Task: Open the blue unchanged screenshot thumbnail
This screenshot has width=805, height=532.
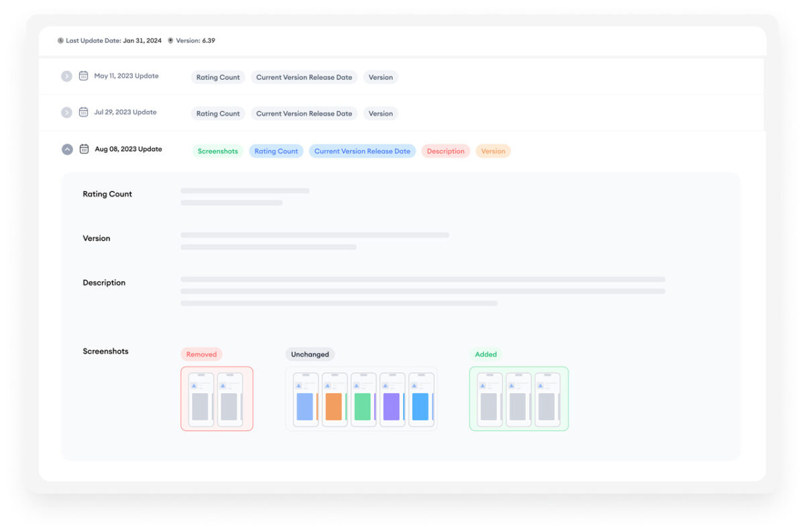Action: [x=306, y=400]
